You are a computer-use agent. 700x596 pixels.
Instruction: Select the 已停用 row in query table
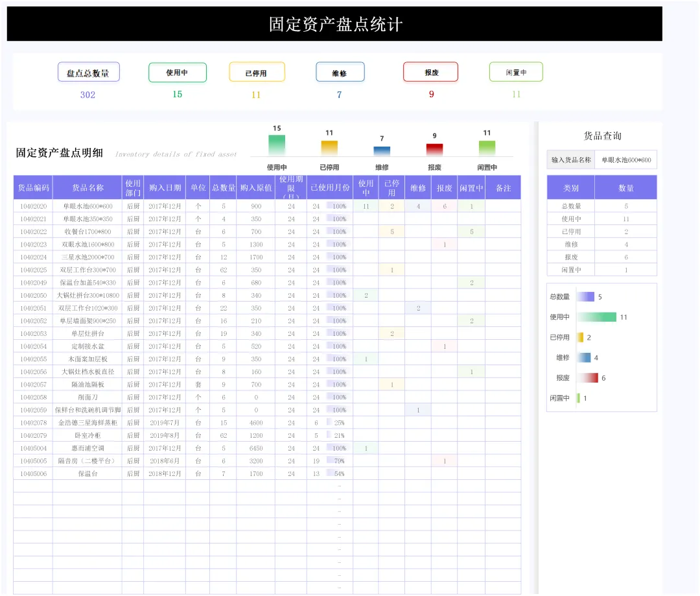pyautogui.click(x=601, y=232)
